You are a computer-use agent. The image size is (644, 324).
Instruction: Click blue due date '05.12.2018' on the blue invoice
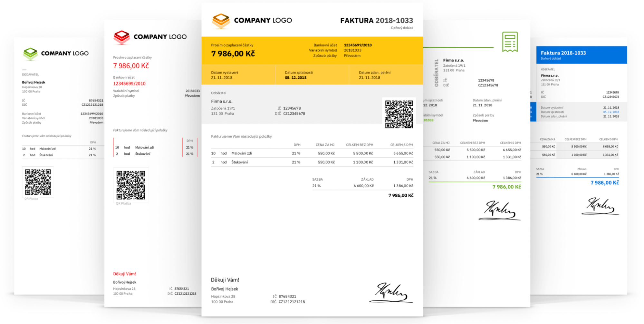tap(611, 112)
